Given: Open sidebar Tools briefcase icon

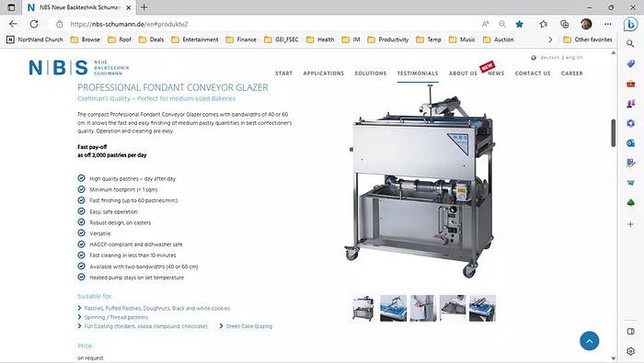Looking at the screenshot, I should 630,84.
